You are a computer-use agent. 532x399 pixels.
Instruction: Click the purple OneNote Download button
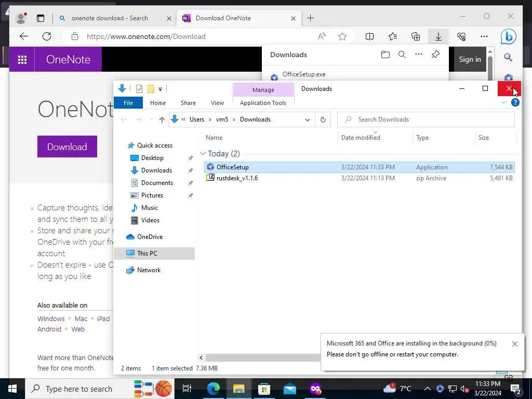tap(67, 147)
